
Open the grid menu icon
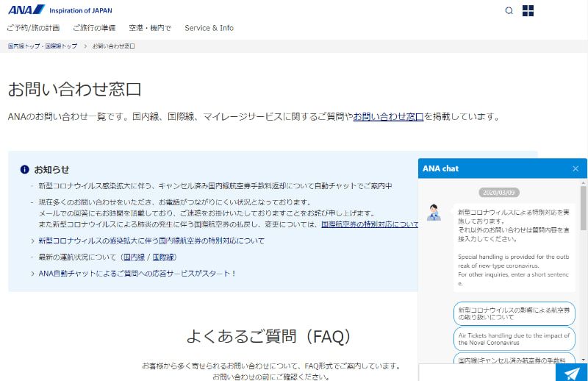click(x=528, y=10)
